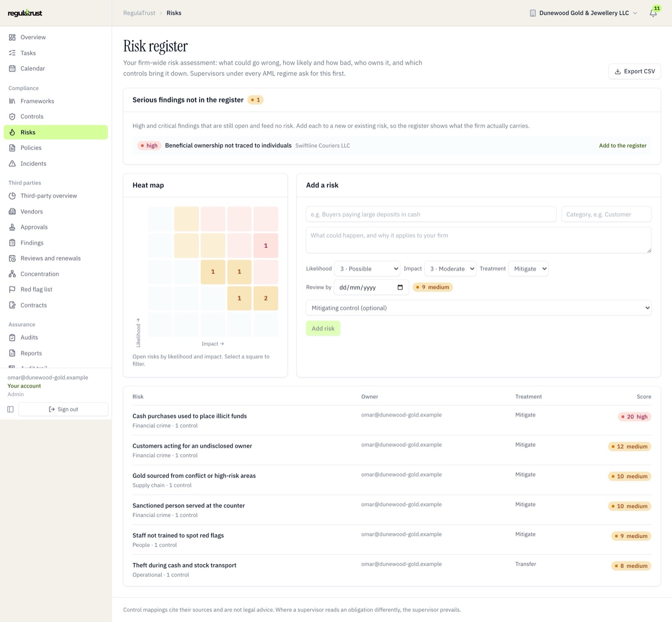Click the risk description text area
The height and width of the screenshot is (622, 672).
click(478, 240)
